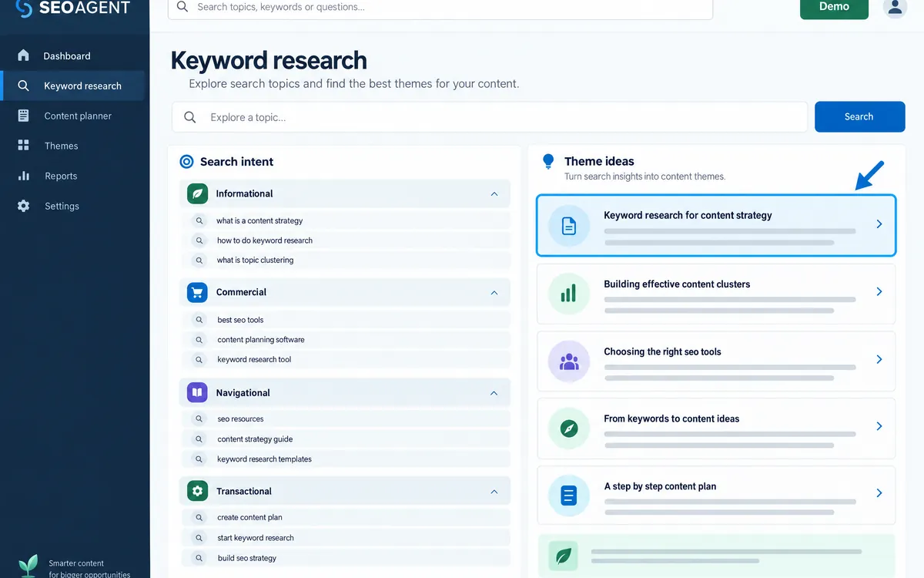Click compass icon on From keywords to content ideas
The image size is (924, 578).
point(569,428)
